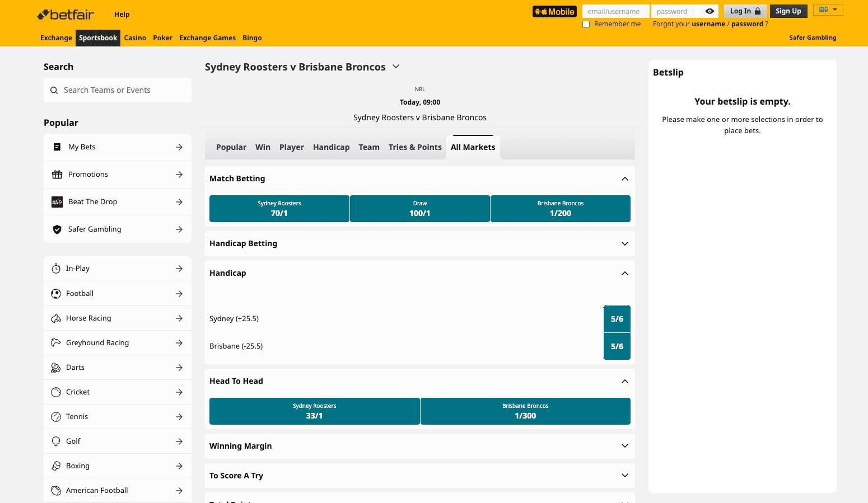Click the Sign Up button
The height and width of the screenshot is (503, 868).
point(788,11)
